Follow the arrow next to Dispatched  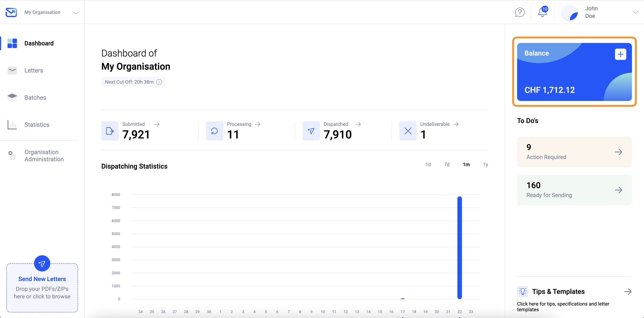358,124
